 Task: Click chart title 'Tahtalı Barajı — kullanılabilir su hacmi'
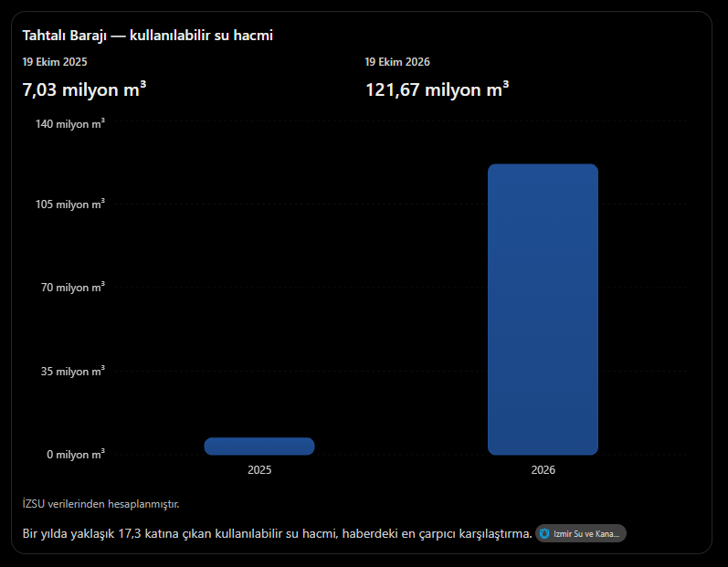148,36
